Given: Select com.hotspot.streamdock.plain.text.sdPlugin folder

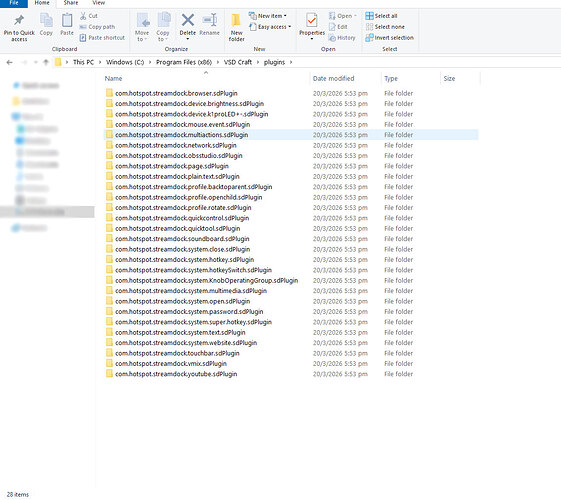Looking at the screenshot, I should click(177, 176).
